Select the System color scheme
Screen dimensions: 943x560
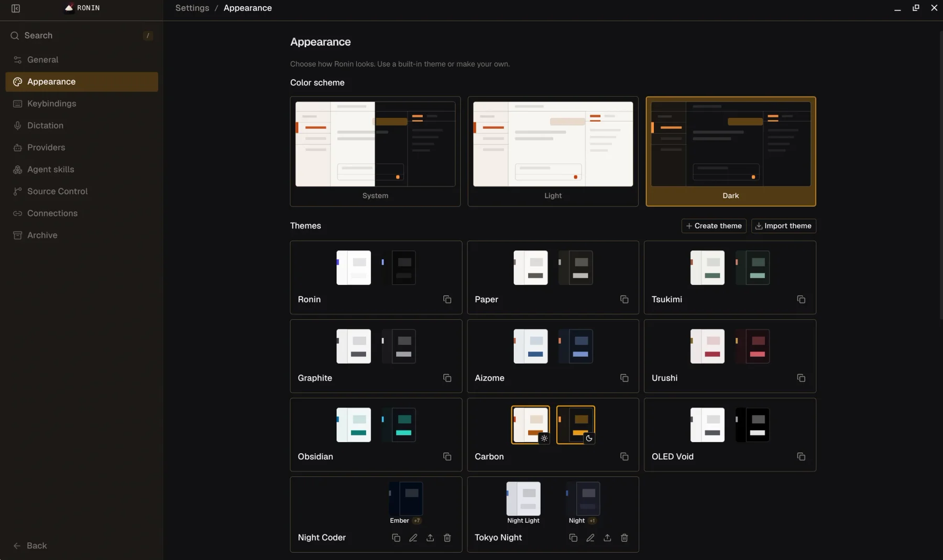tap(375, 151)
